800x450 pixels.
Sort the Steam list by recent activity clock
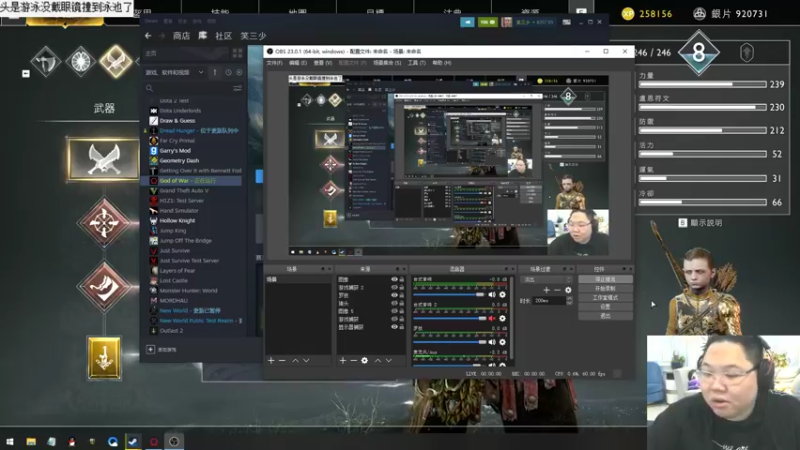(x=228, y=72)
